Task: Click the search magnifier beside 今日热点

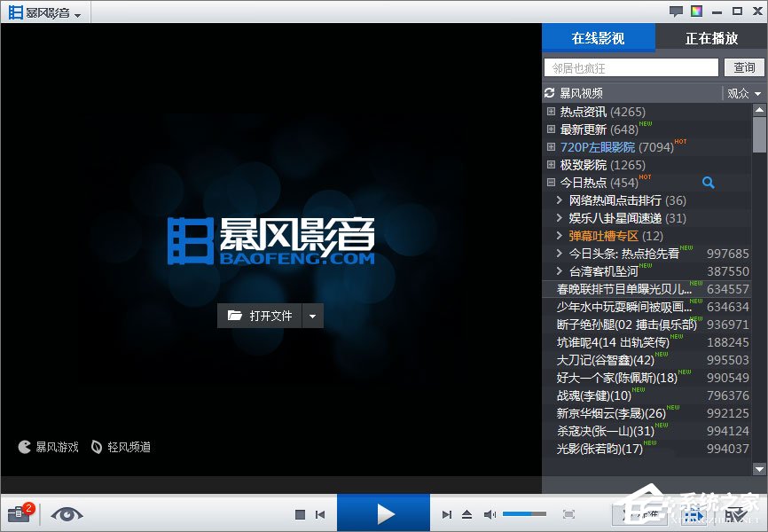Action: [709, 182]
